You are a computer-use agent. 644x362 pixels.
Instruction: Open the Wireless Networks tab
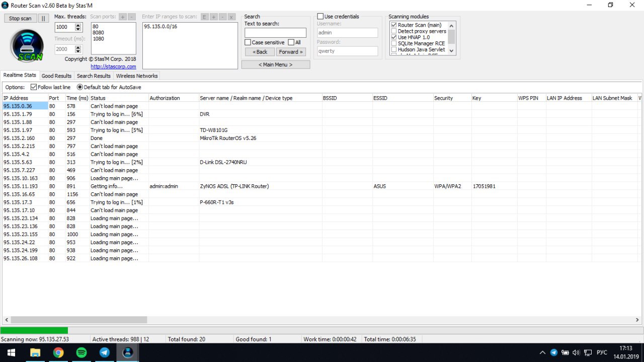tap(137, 76)
